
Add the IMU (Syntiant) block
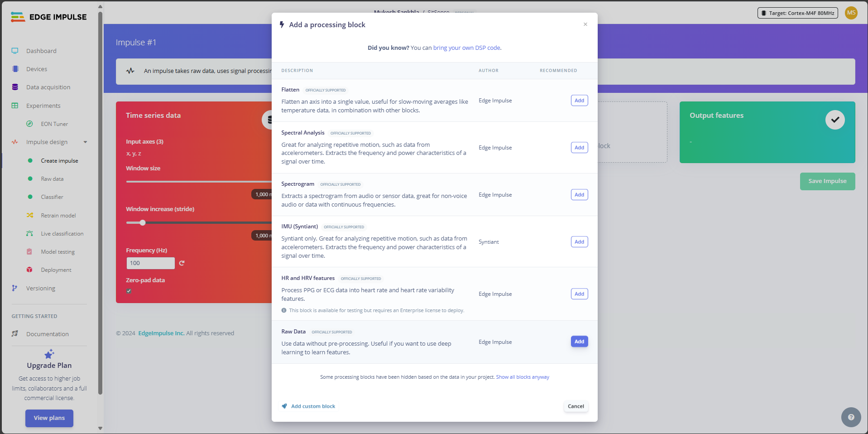(579, 242)
